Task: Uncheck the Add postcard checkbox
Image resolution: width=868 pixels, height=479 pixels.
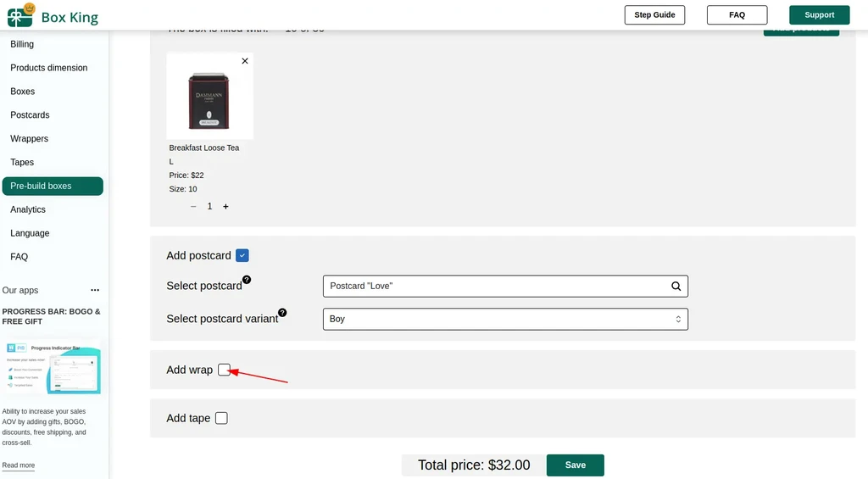Action: click(242, 255)
